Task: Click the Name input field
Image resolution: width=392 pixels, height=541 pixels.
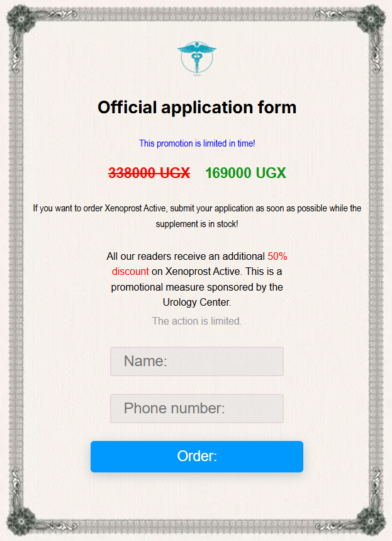Action: 197,361
